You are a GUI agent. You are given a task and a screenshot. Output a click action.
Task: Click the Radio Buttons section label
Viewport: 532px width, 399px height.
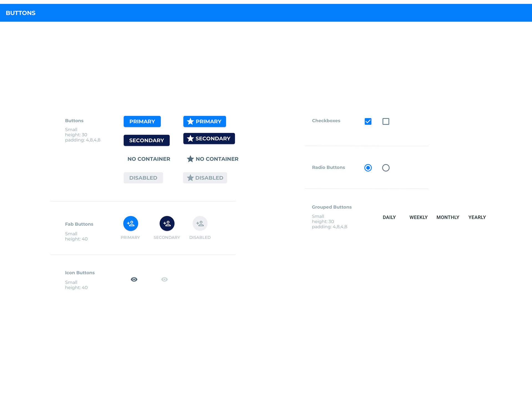328,167
